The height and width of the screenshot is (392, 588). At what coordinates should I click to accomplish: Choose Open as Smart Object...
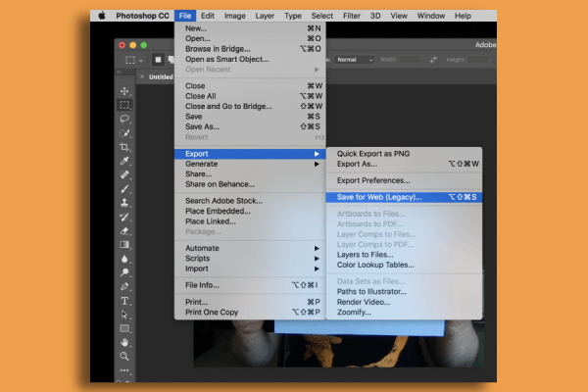pyautogui.click(x=250, y=59)
